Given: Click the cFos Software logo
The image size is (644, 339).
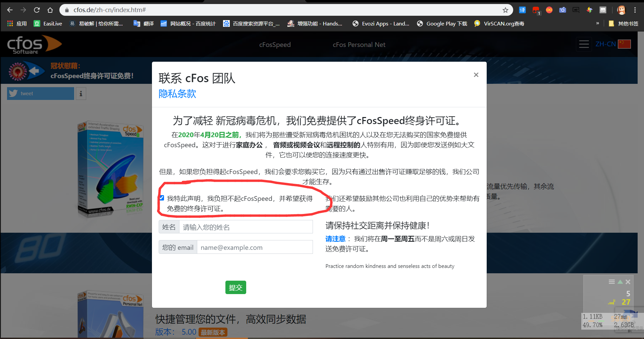Looking at the screenshot, I should (34, 45).
